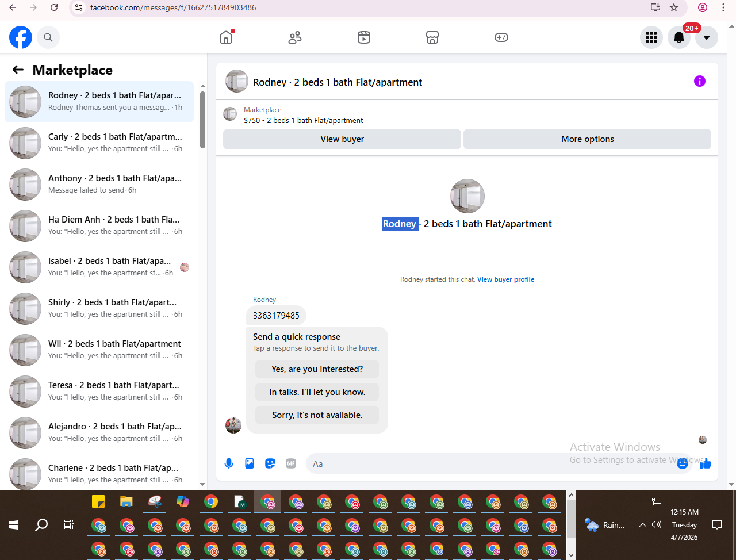
Task: Open the View buyer profile link
Action: click(505, 279)
